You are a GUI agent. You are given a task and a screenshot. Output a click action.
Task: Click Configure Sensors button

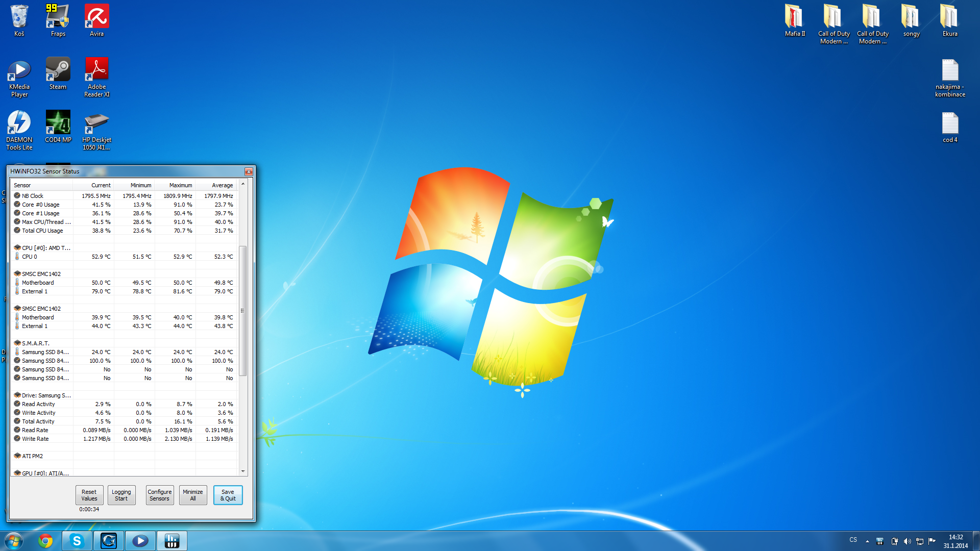[160, 495]
